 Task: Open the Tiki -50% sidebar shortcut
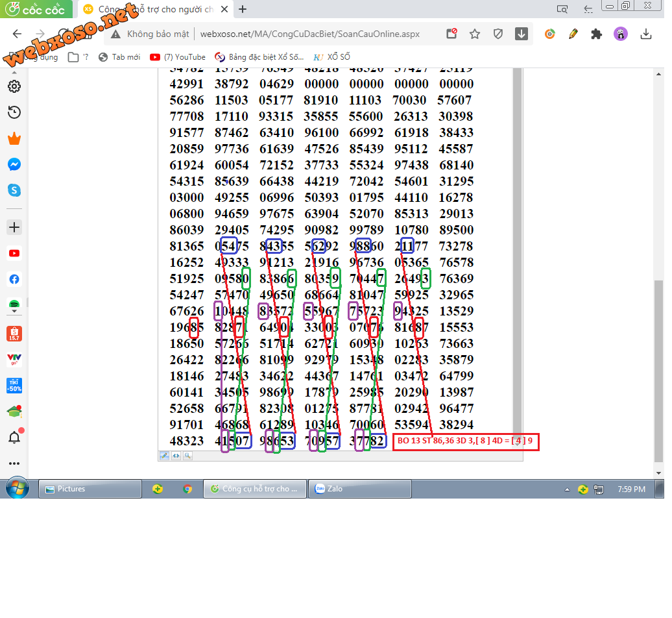click(14, 385)
